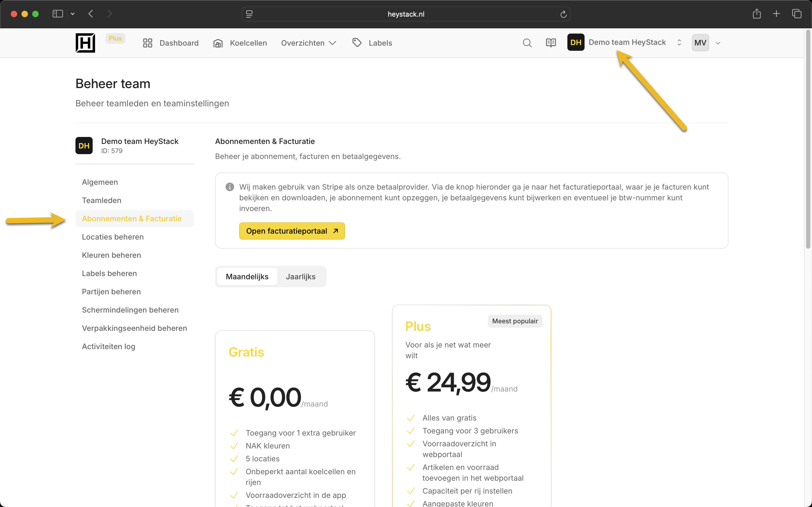Go back with Safari back arrow
Viewport: 812px width, 507px height.
tap(90, 14)
